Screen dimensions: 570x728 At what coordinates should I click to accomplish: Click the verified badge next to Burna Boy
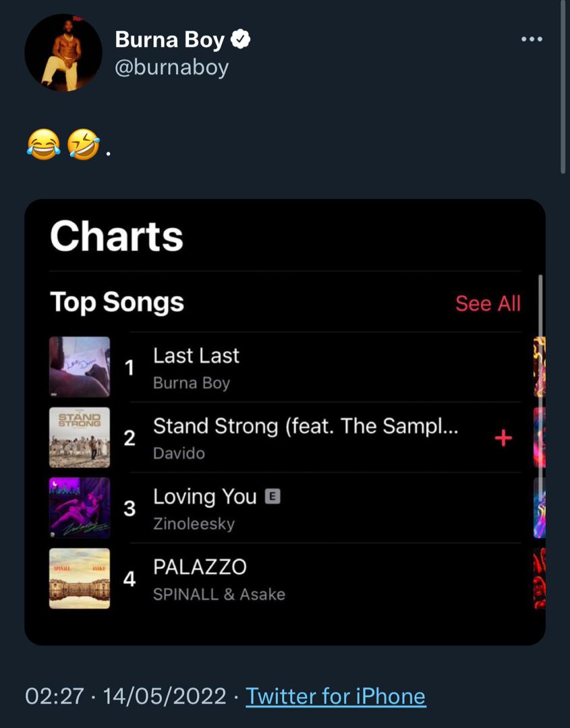(241, 39)
